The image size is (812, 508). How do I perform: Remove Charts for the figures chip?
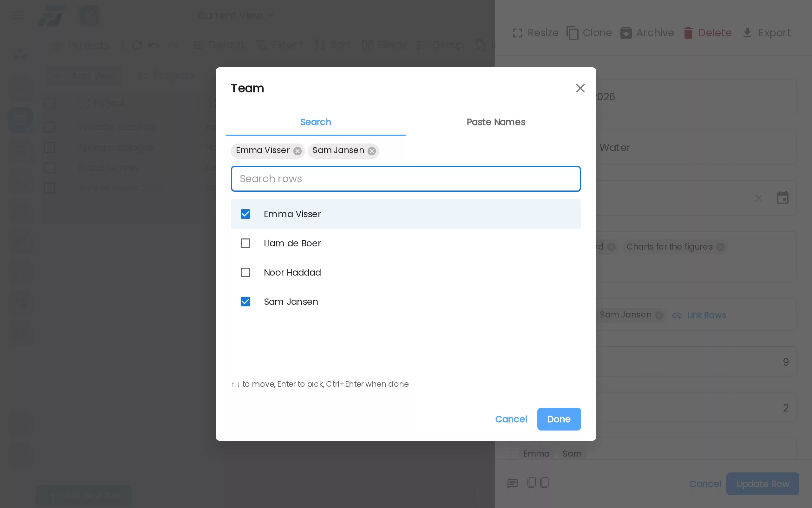coord(720,247)
